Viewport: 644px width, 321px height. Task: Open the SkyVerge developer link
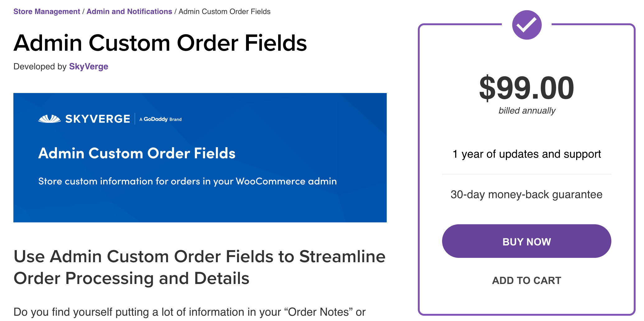89,67
